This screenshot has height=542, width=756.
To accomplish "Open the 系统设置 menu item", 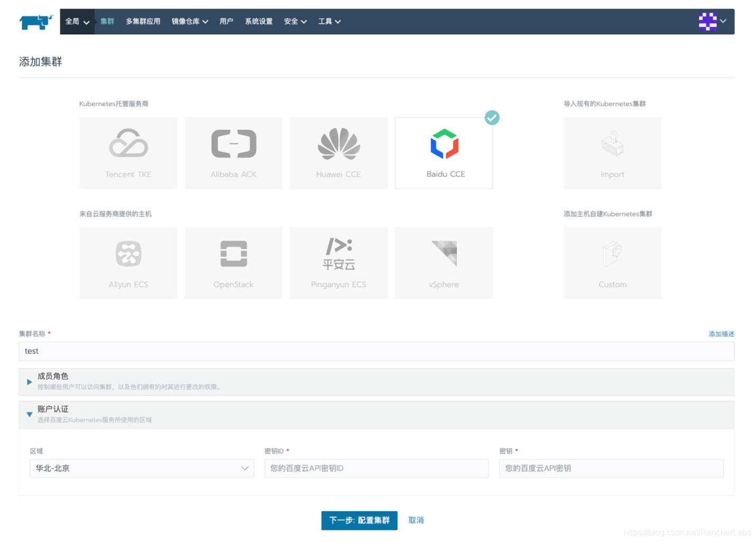I will point(259,22).
